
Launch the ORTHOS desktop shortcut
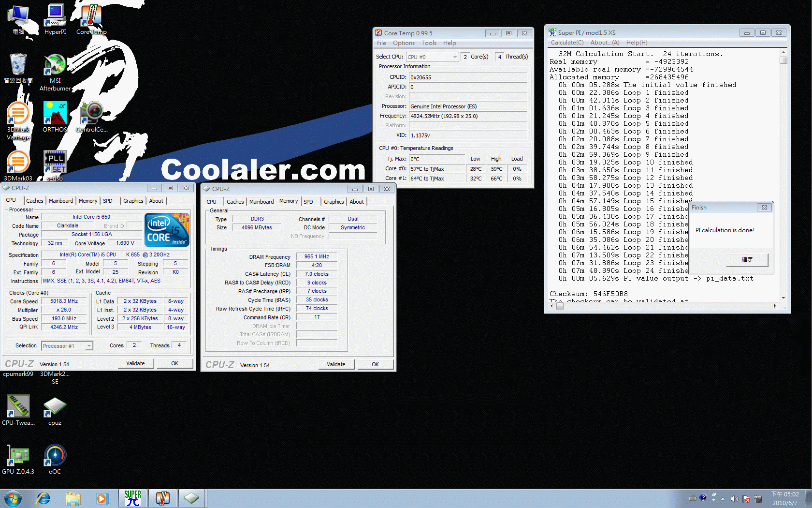click(55, 117)
